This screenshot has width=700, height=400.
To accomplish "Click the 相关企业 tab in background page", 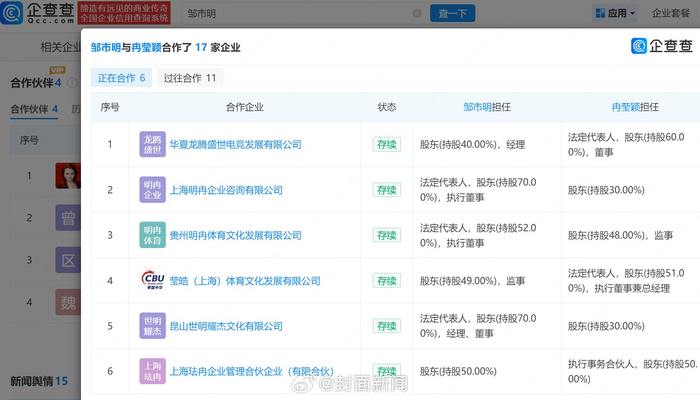I will [x=60, y=47].
